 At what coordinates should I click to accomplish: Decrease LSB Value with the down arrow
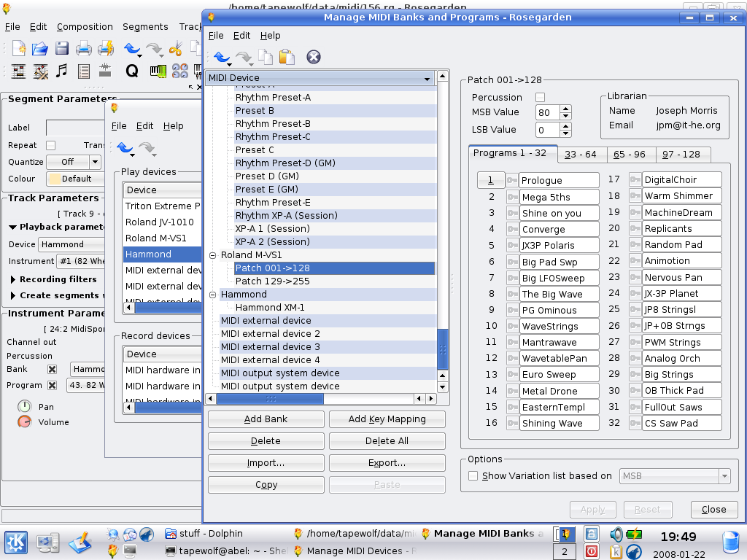(565, 133)
